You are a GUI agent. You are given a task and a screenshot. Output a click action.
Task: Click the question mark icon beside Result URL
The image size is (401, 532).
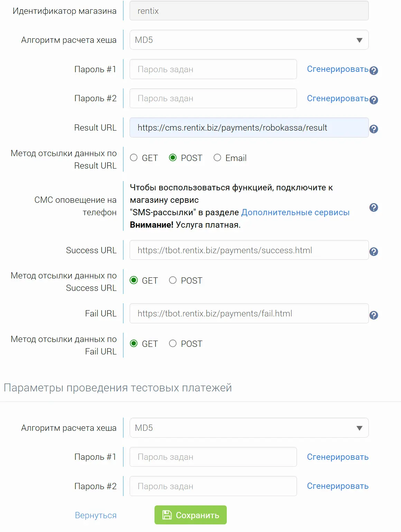click(373, 129)
